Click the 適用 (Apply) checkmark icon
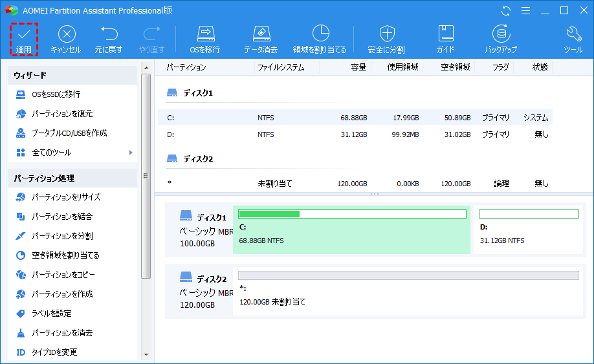594x364 pixels. [x=24, y=34]
